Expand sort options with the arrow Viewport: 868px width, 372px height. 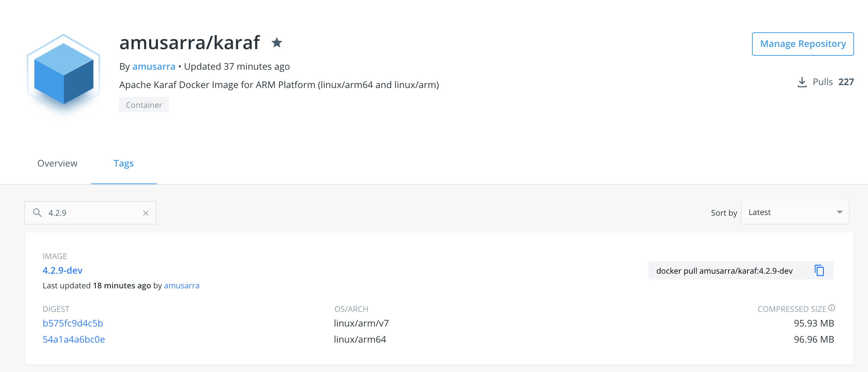pos(839,212)
